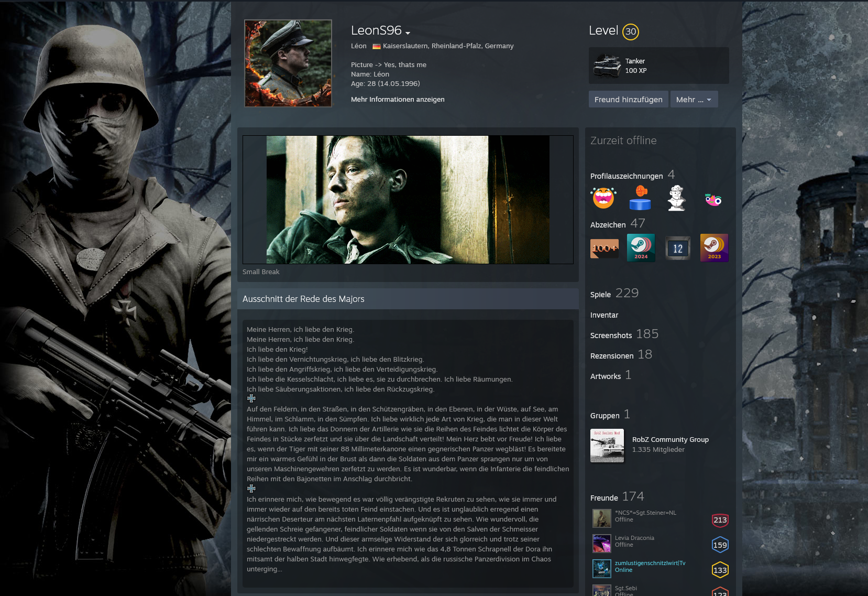868x596 pixels.
Task: Open the Rezensionen section
Action: point(612,356)
